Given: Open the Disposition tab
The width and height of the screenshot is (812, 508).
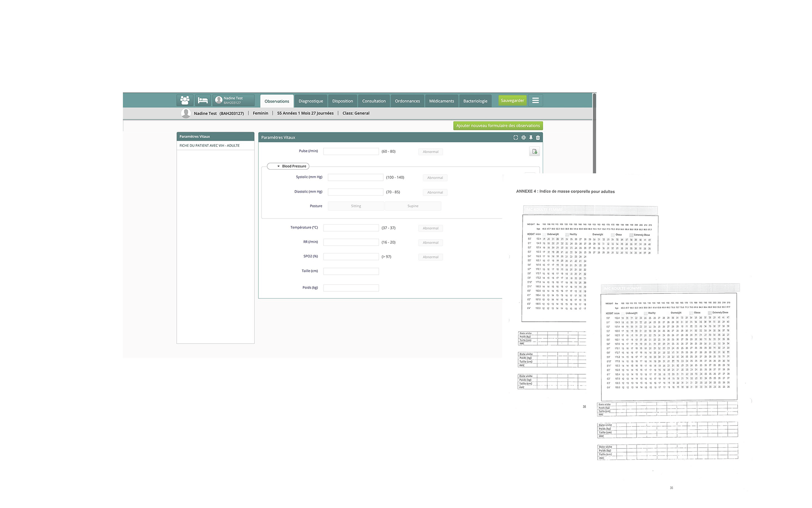Looking at the screenshot, I should pos(343,101).
